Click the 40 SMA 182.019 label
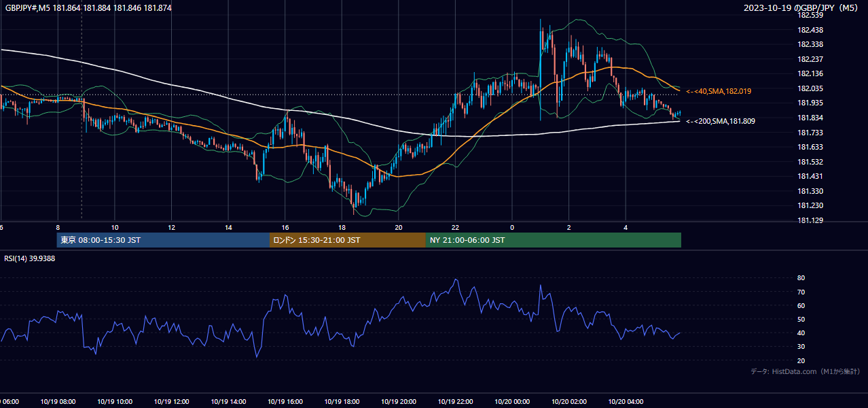Screen dimensions: 868x408 tap(719, 91)
